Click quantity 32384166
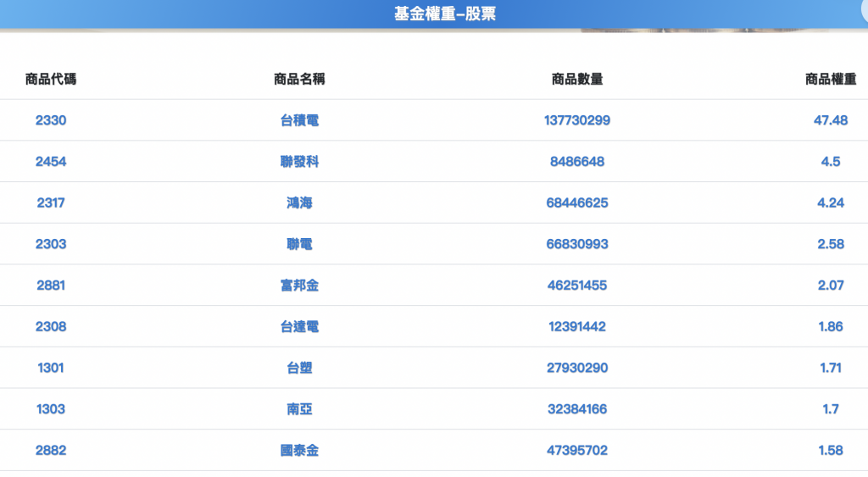The width and height of the screenshot is (868, 477). [577, 409]
